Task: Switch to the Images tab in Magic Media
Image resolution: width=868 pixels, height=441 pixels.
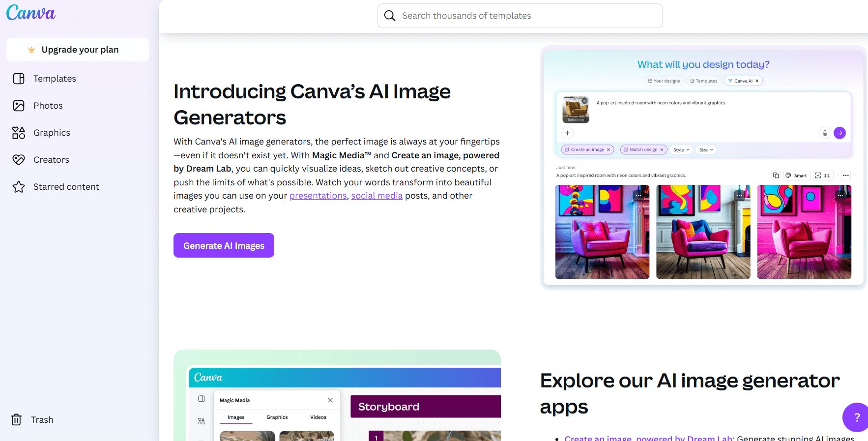Action: tap(236, 417)
